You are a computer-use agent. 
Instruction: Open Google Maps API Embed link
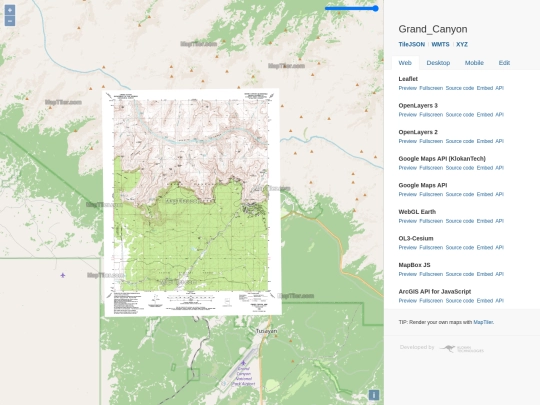[485, 195]
